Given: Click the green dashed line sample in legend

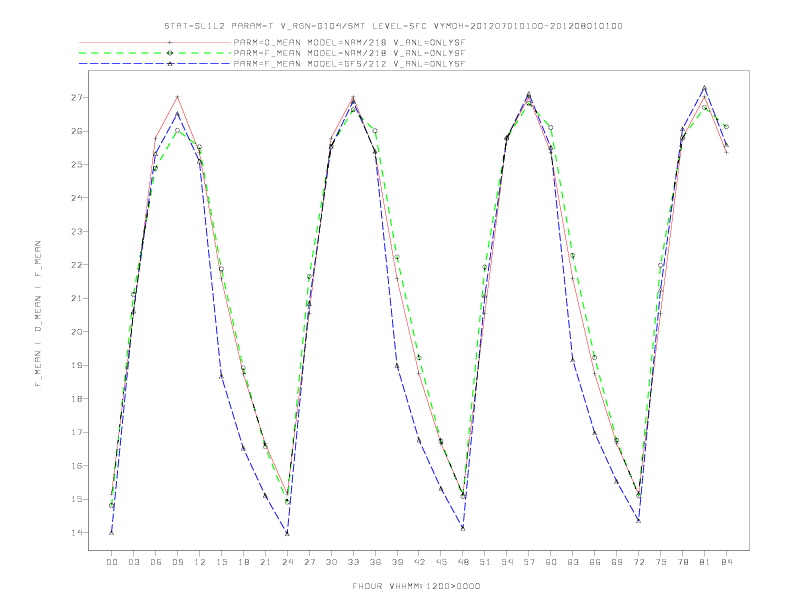Looking at the screenshot, I should (155, 53).
